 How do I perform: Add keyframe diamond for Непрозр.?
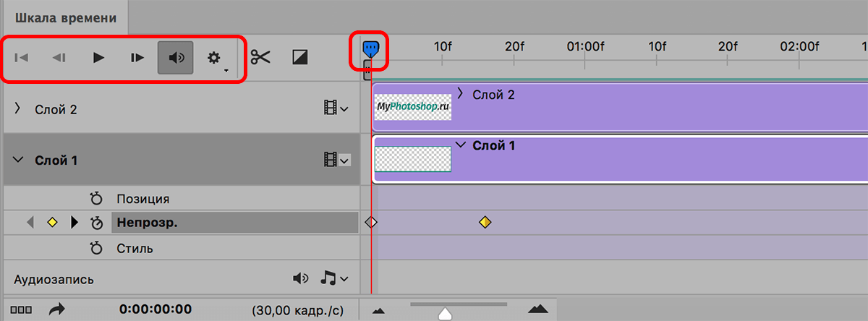[x=51, y=223]
